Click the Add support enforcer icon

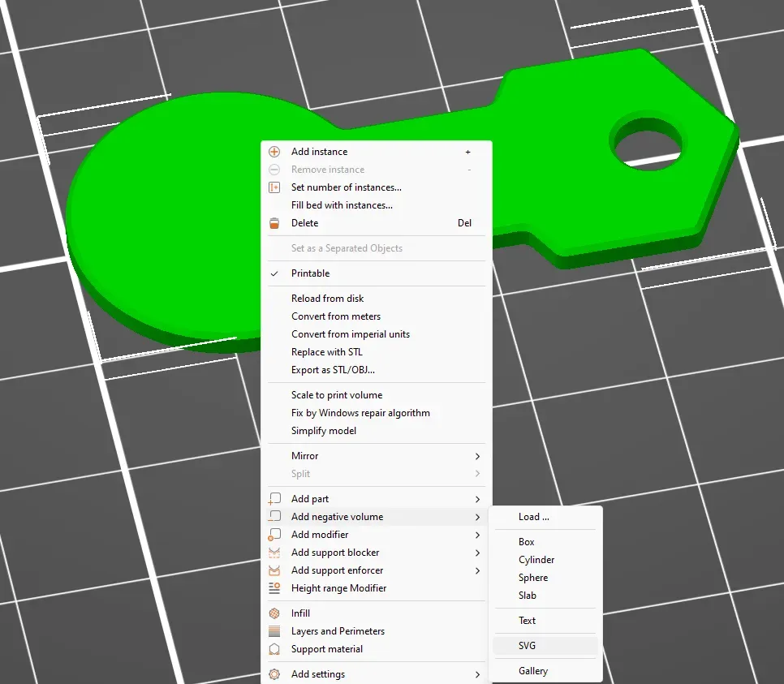[274, 570]
